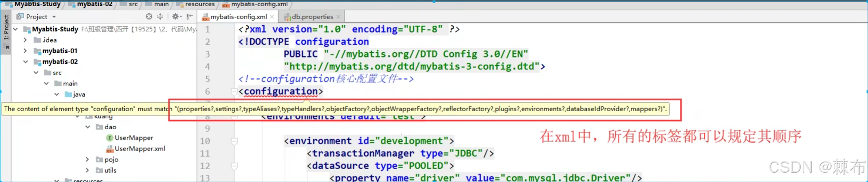This screenshot has width=868, height=182.
Task: Select the mybatis-02 module in tree
Action: coord(60,62)
